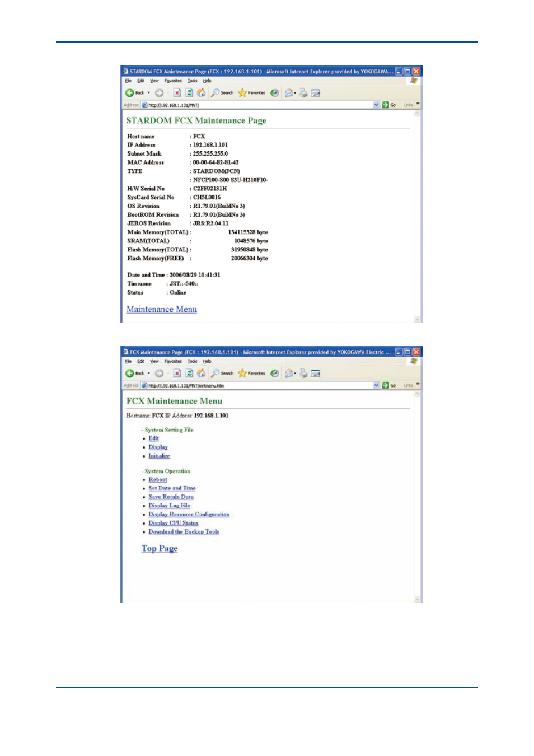Open the Display CPU Status link
534x756 pixels.
[174, 523]
